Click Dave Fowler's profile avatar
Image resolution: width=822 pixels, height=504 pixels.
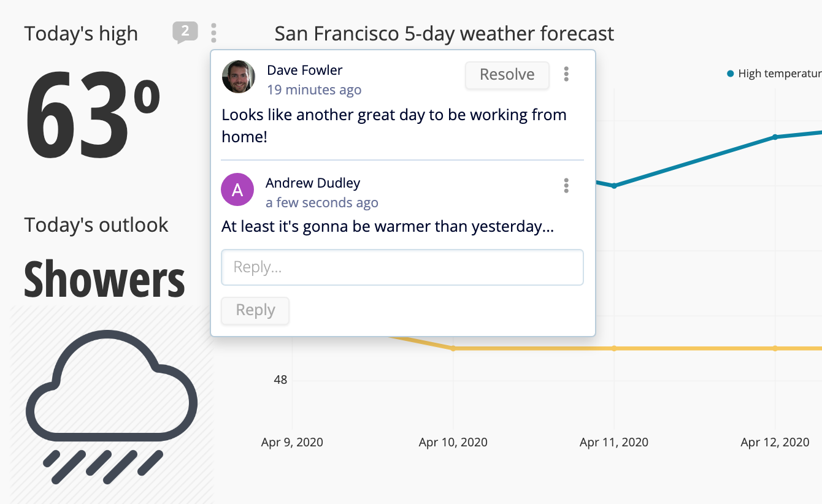coord(238,77)
